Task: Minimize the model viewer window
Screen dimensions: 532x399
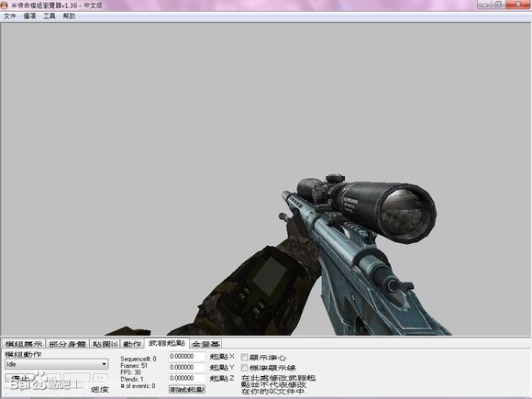Action: 484,5
